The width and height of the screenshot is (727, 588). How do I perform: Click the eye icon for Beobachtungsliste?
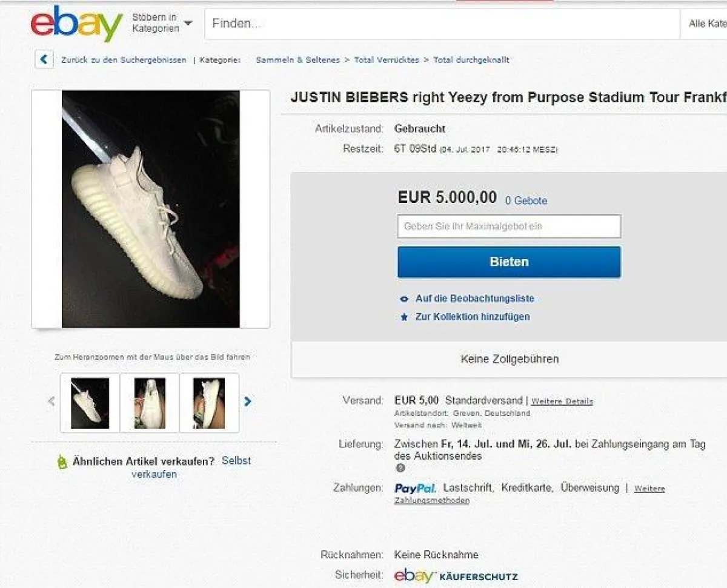click(404, 299)
